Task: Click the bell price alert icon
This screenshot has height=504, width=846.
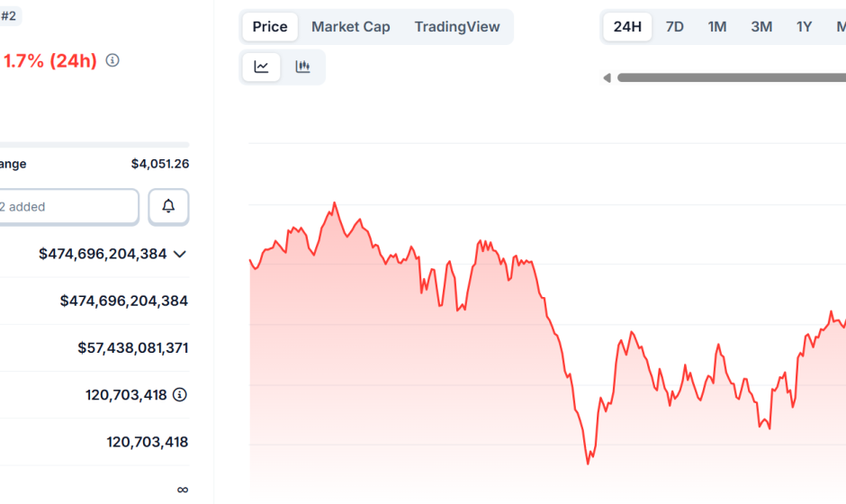Action: pyautogui.click(x=168, y=207)
